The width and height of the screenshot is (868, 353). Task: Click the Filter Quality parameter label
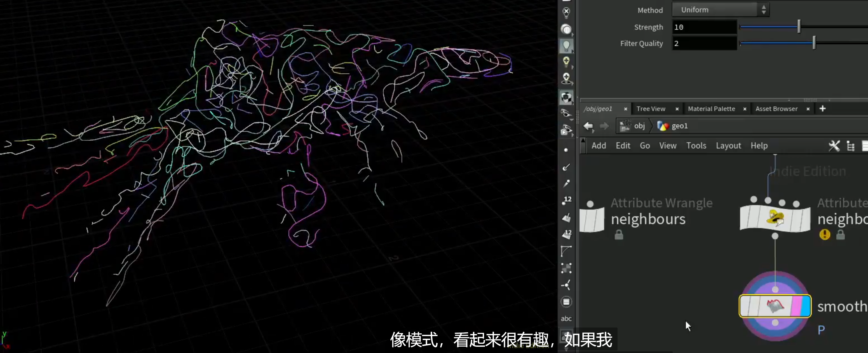[641, 43]
